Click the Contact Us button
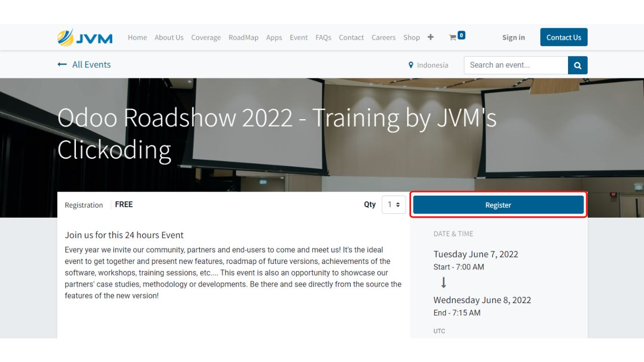This screenshot has width=644, height=362. [564, 37]
